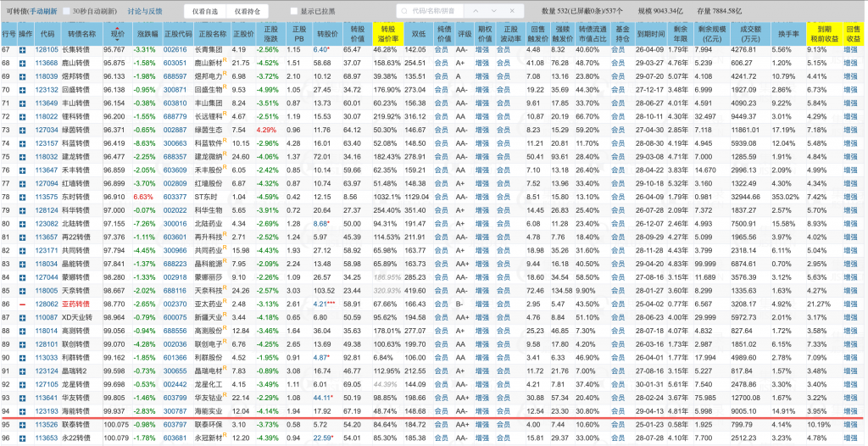Screen dimensions: 868x446
Task: Sort by the 换手率 column header
Action: tap(788, 34)
